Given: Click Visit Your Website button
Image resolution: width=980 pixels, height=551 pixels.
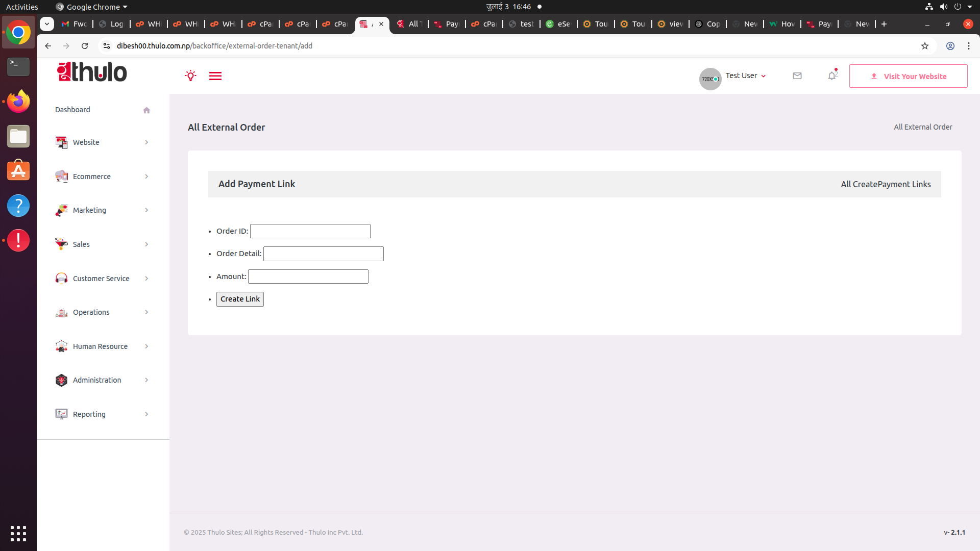Looking at the screenshot, I should click(x=908, y=76).
